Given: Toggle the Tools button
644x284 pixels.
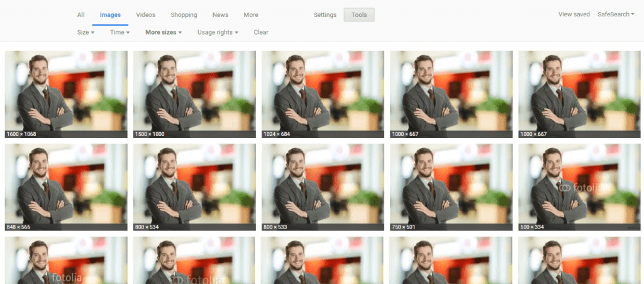Looking at the screenshot, I should pos(358,15).
